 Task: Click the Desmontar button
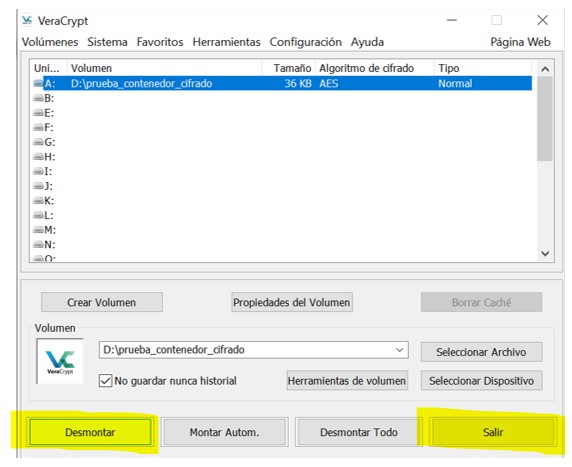90,432
